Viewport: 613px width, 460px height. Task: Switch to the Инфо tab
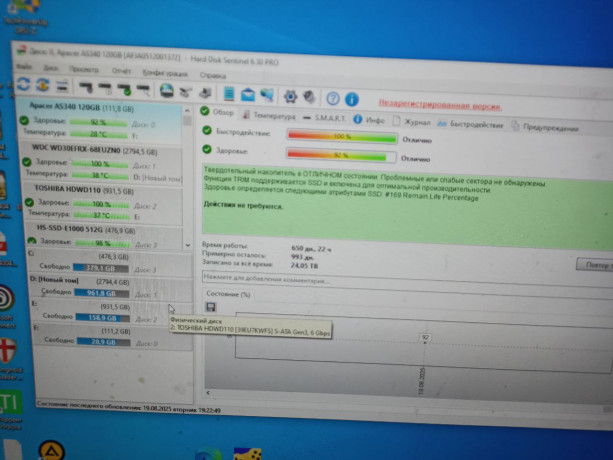pos(369,120)
